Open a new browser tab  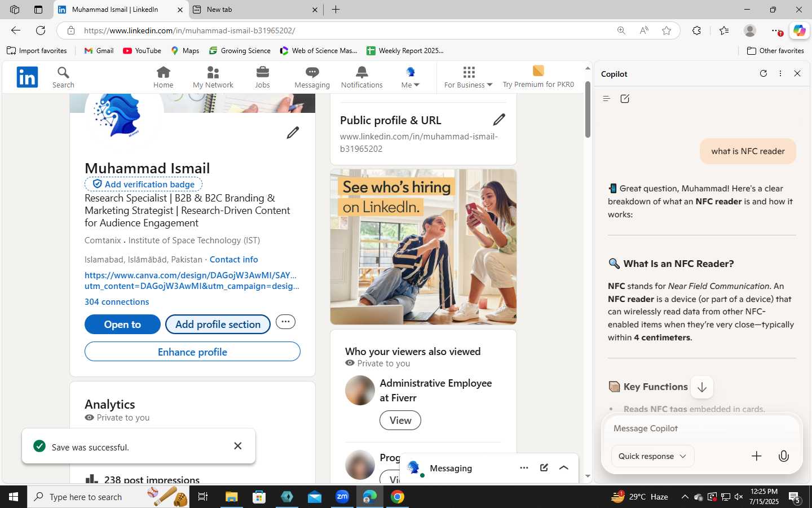(336, 10)
